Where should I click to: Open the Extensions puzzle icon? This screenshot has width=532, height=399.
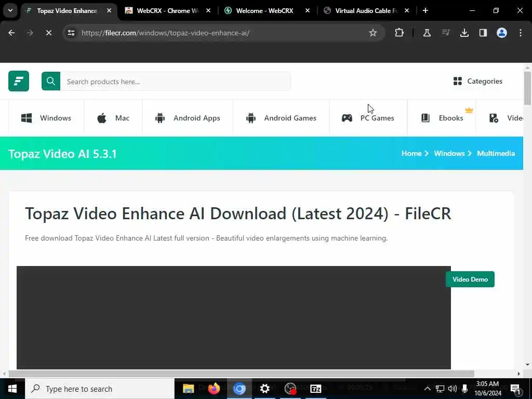[x=400, y=33]
